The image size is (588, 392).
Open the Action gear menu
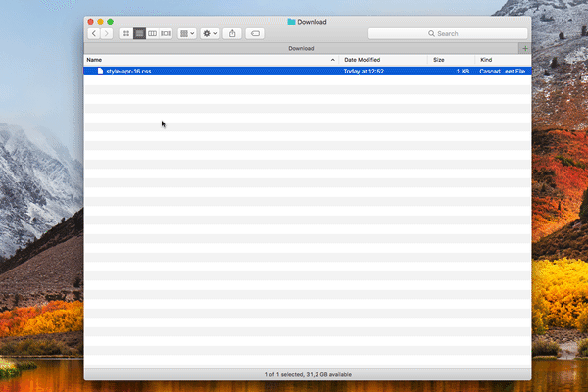click(x=210, y=33)
